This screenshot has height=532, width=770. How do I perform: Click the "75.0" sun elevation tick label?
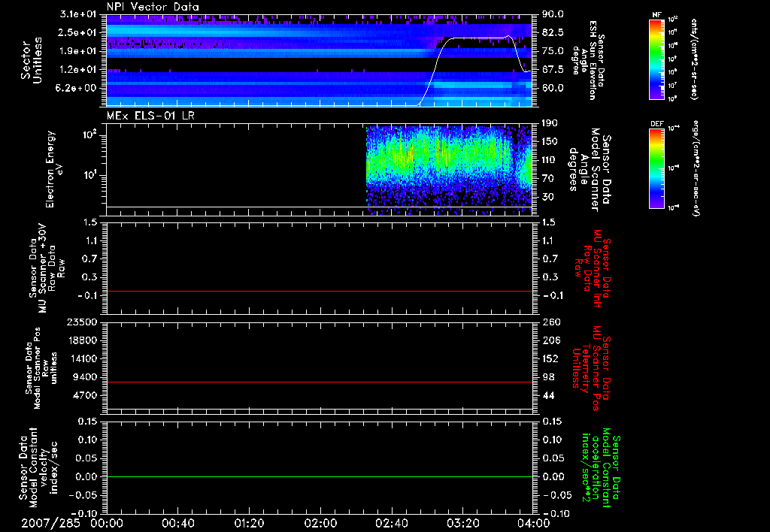pos(553,51)
